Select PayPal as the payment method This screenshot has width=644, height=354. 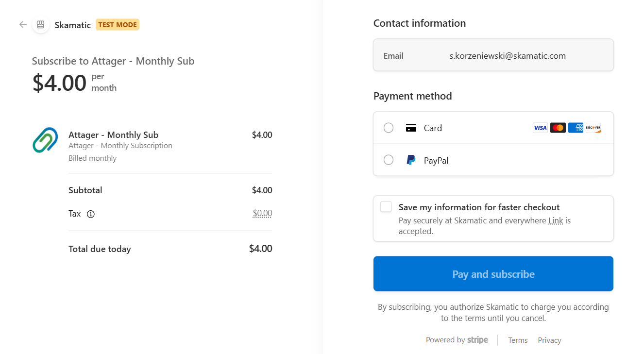(388, 160)
